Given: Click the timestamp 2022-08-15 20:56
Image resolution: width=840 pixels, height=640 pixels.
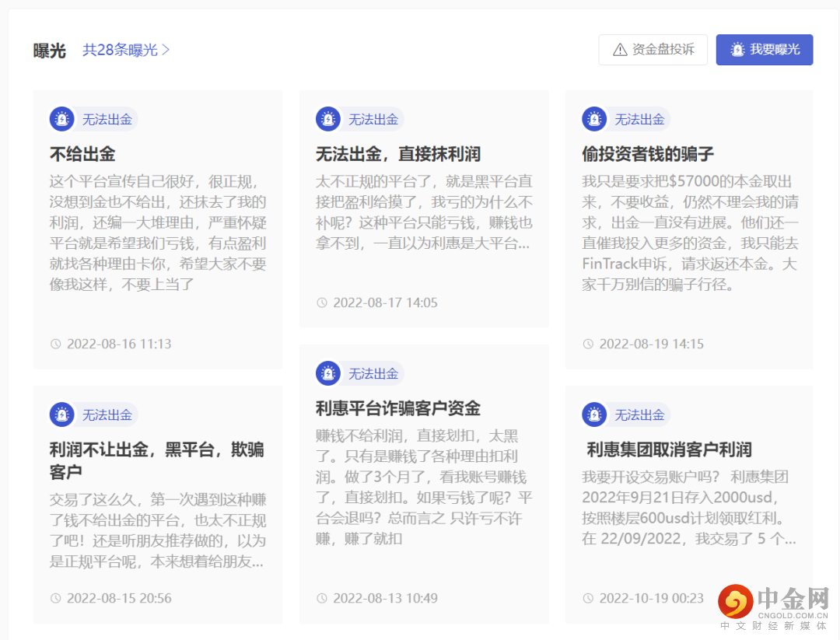Looking at the screenshot, I should [x=119, y=598].
